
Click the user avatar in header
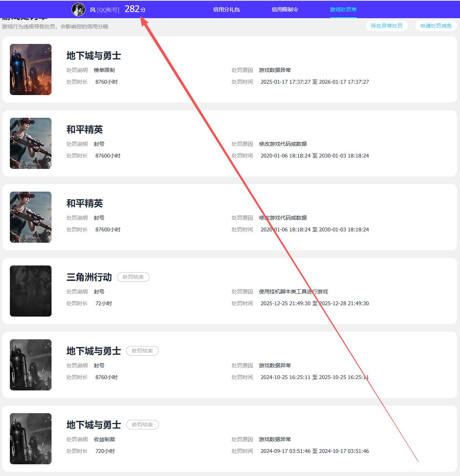tap(78, 9)
